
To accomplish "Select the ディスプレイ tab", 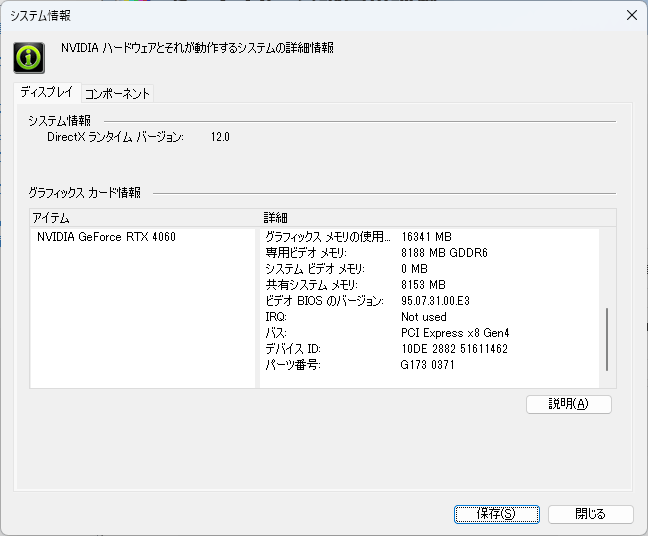I will pos(47,92).
